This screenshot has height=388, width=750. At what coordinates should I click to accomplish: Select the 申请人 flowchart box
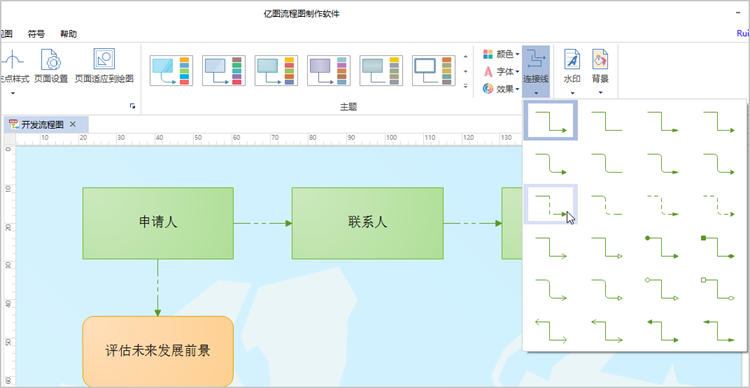158,223
